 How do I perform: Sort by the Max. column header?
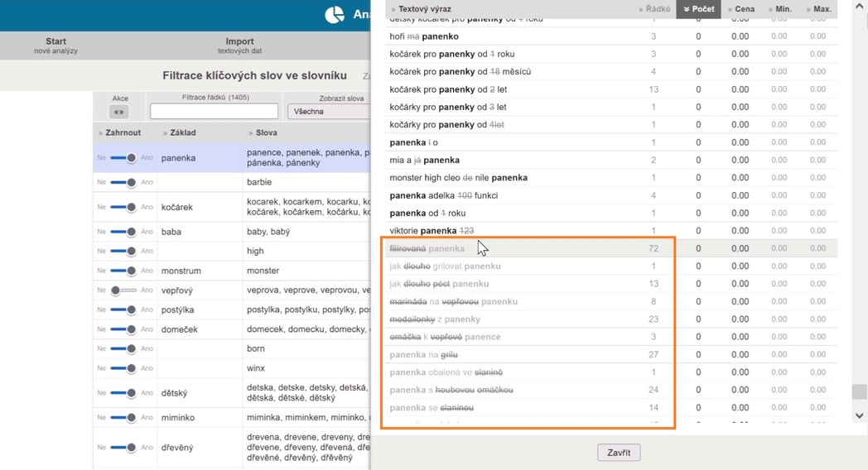tap(819, 9)
